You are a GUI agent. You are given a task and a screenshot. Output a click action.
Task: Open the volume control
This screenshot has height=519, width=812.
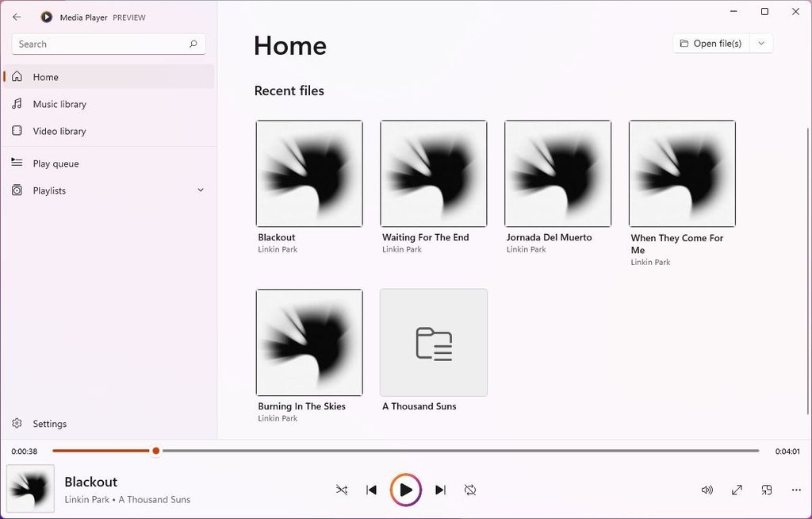coord(707,490)
